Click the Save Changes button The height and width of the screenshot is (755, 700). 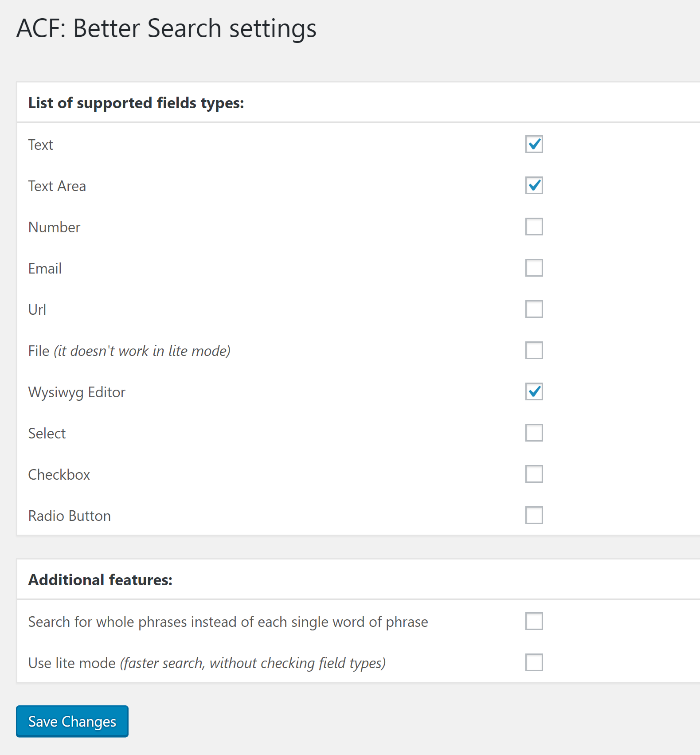coord(72,721)
